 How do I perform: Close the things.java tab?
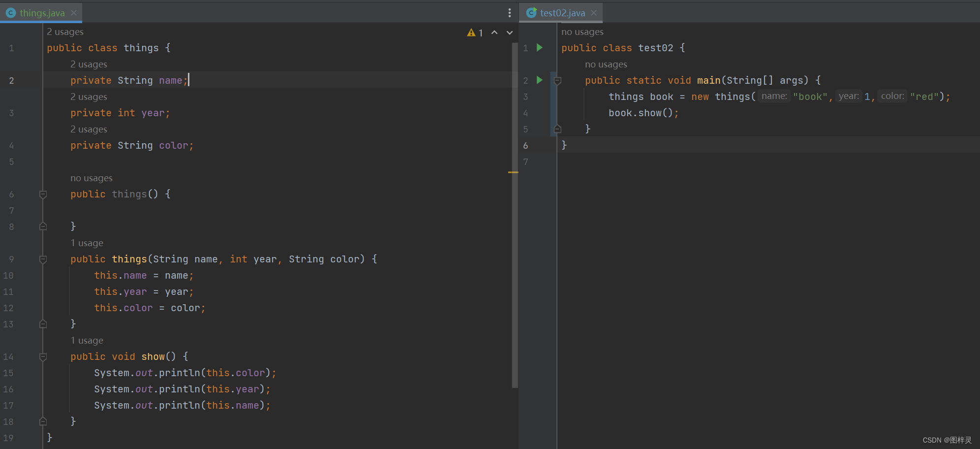click(74, 13)
